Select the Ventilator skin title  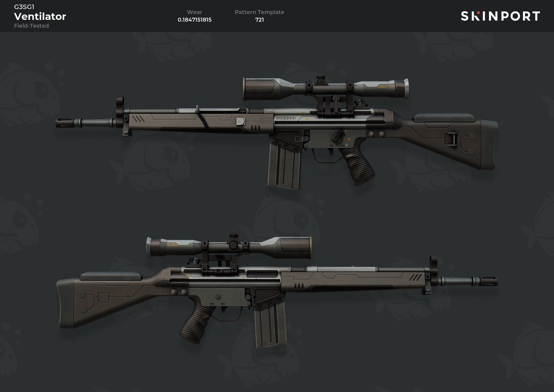(40, 16)
